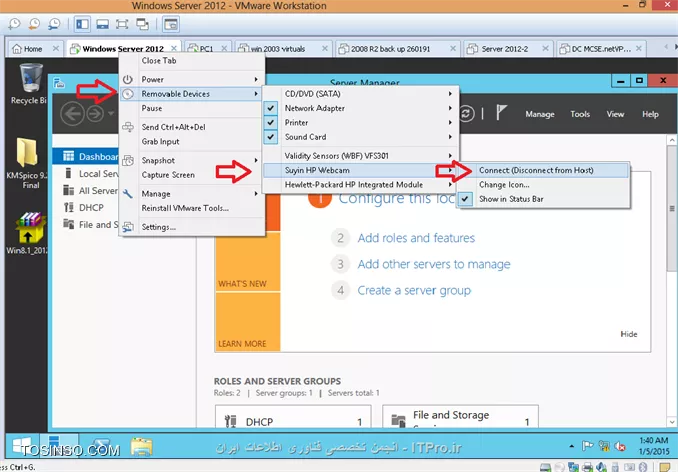Expand Power submenu arrow
The width and height of the screenshot is (678, 472).
(x=256, y=80)
